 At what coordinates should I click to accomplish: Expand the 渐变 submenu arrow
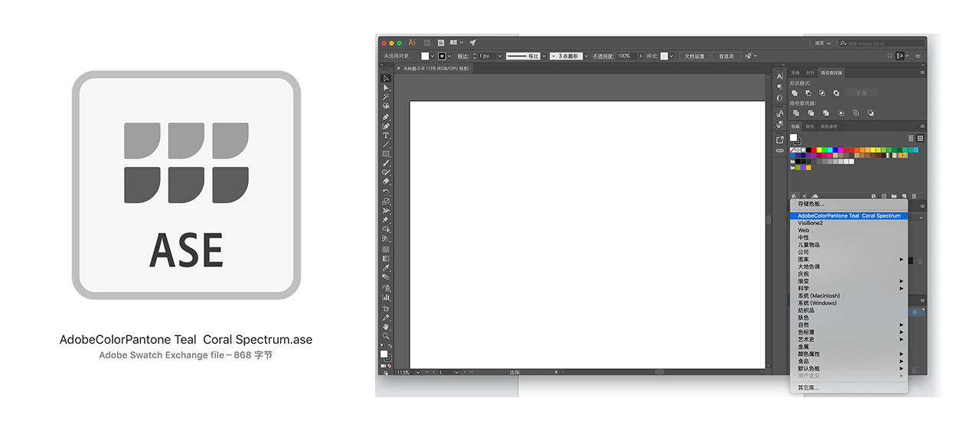pos(901,282)
